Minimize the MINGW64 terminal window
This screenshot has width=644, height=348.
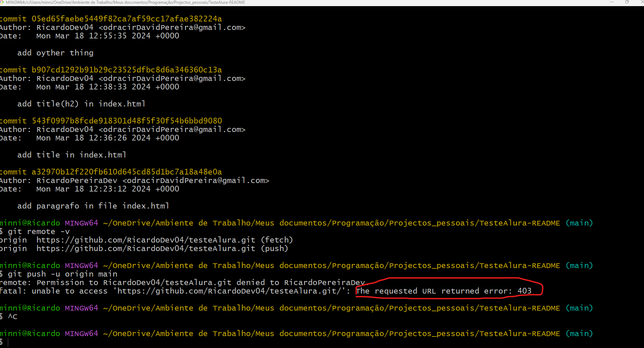612,2
